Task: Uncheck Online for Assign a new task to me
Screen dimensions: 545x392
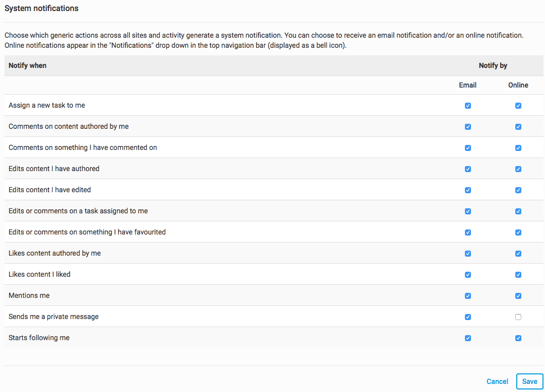Action: tap(518, 106)
